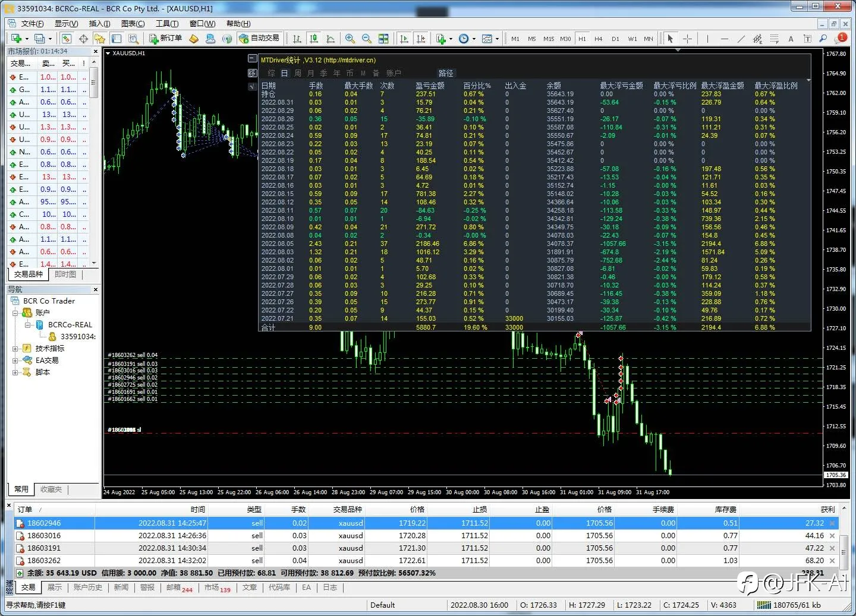
Task: Switch chart to line chart style
Action: pyautogui.click(x=331, y=39)
